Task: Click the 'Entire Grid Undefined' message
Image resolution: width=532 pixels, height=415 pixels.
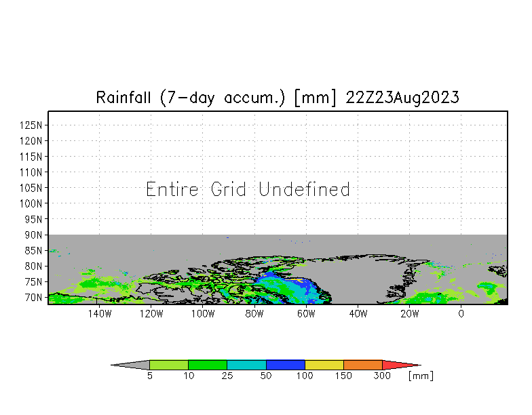Action: (x=248, y=189)
